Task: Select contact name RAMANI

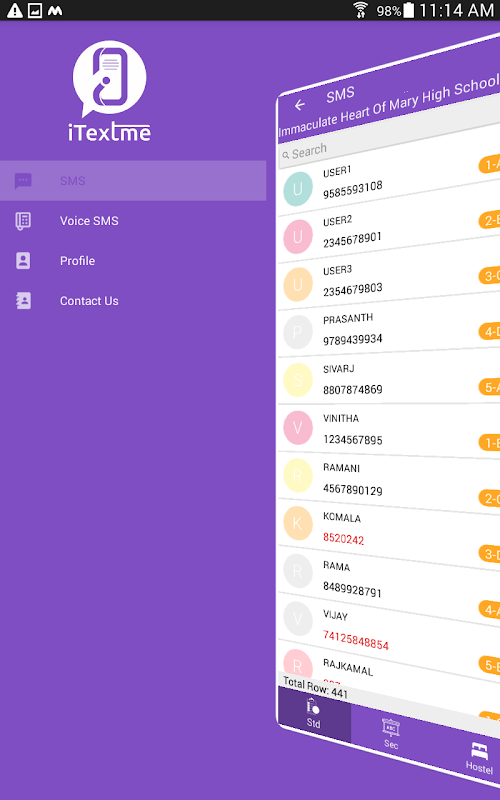Action: coord(341,468)
